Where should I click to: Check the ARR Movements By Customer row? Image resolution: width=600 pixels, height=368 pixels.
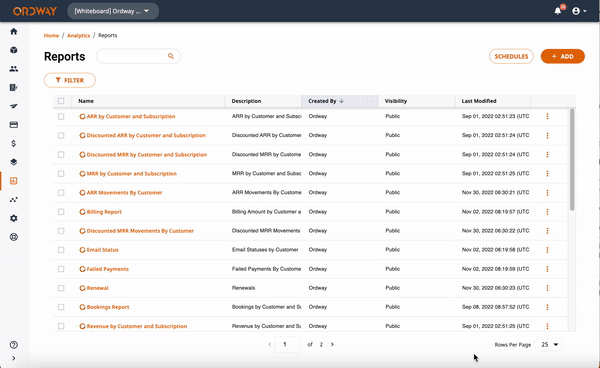pos(61,193)
